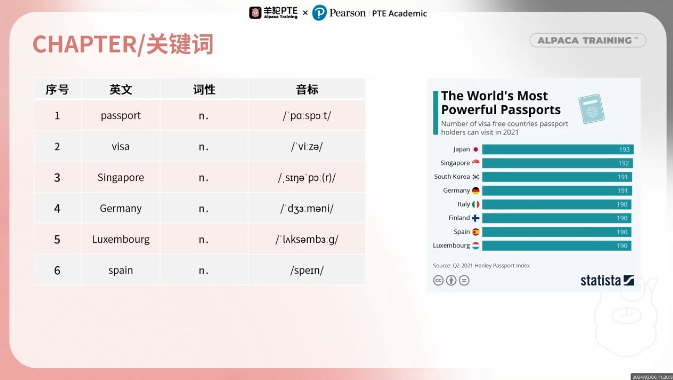Click the Japan flag icon
This screenshot has height=380, width=673.
476,149
